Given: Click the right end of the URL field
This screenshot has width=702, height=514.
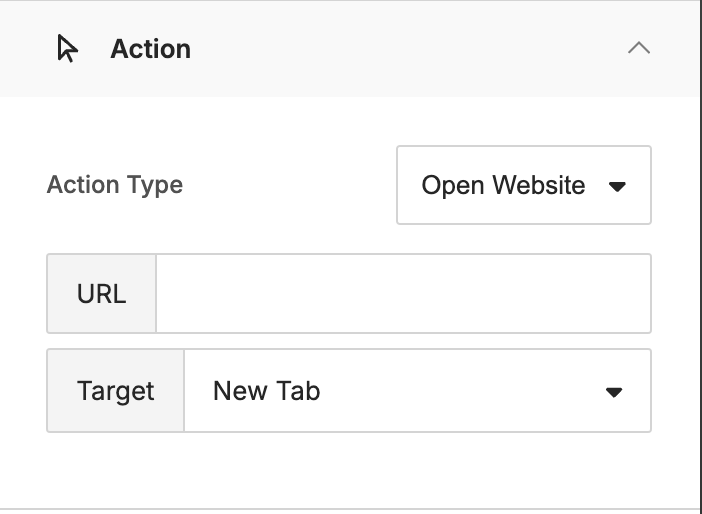Looking at the screenshot, I should (627, 294).
